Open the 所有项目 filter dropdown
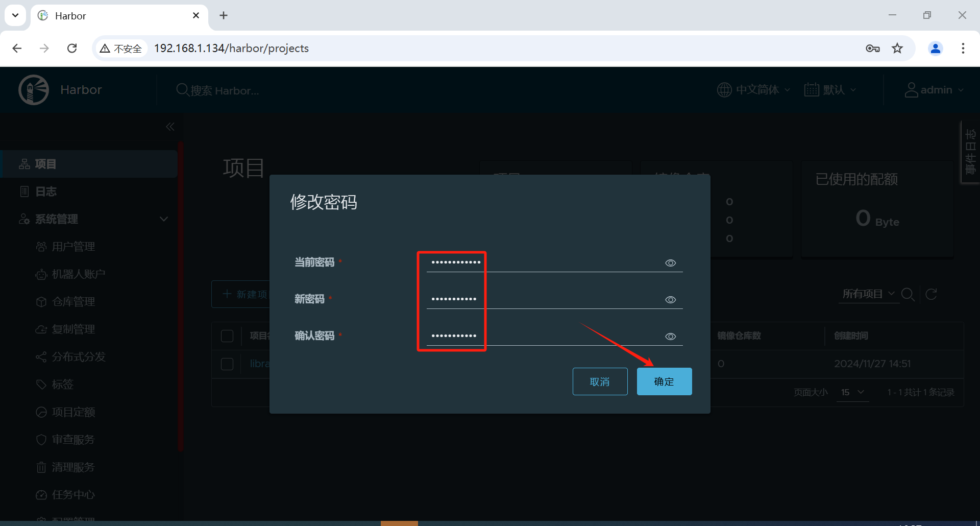Image resolution: width=980 pixels, height=526 pixels. (868, 294)
